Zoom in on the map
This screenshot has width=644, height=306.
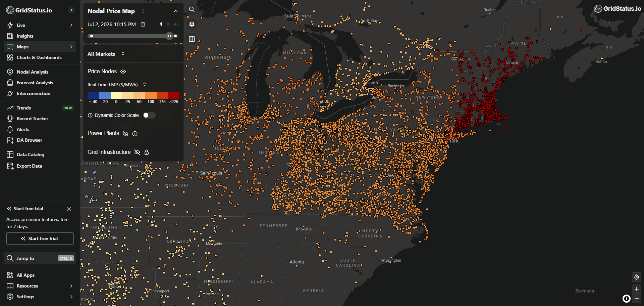coord(637,289)
